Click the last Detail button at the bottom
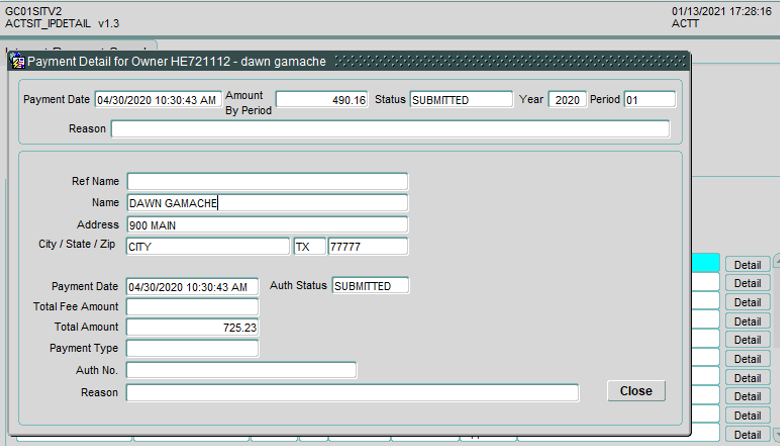Image resolution: width=780 pixels, height=446 pixels. (x=747, y=435)
